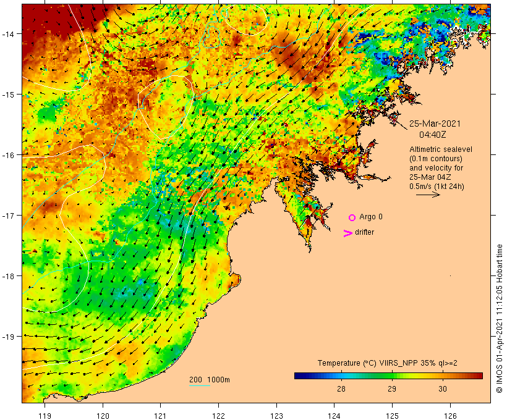Click the cyan 200m isobath legend line
The image size is (507, 420).
tap(200, 385)
